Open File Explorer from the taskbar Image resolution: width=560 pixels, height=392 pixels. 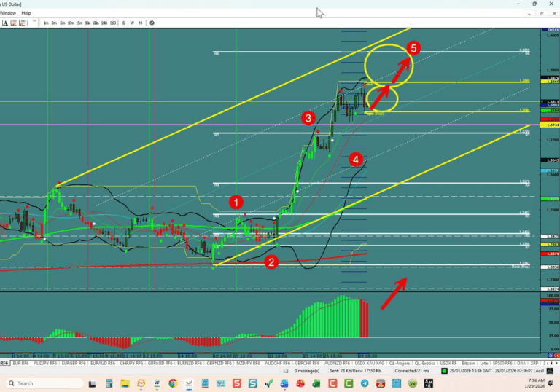point(125,383)
